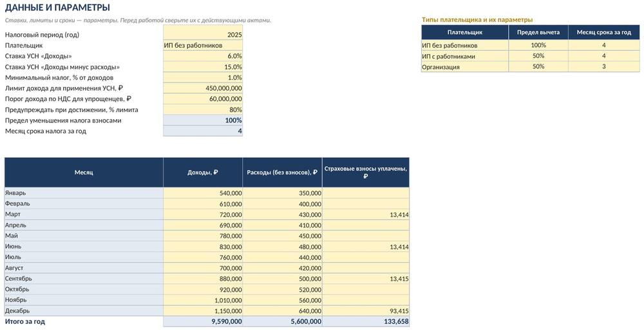Click 'ИП с работниками' in payer types table
644x331 pixels.
tap(465, 56)
